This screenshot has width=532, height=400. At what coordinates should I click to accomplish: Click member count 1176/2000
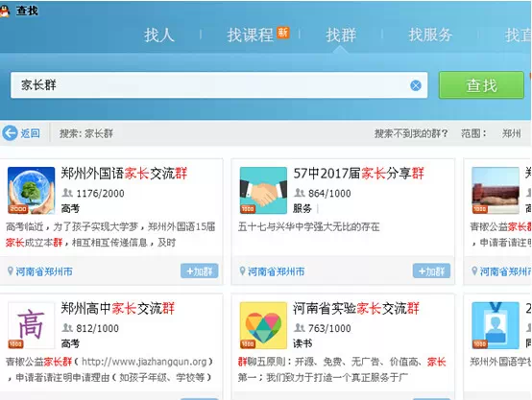click(x=100, y=194)
